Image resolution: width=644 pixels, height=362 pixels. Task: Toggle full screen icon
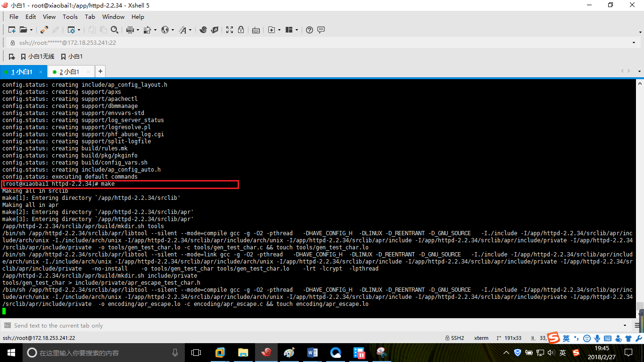point(230,30)
